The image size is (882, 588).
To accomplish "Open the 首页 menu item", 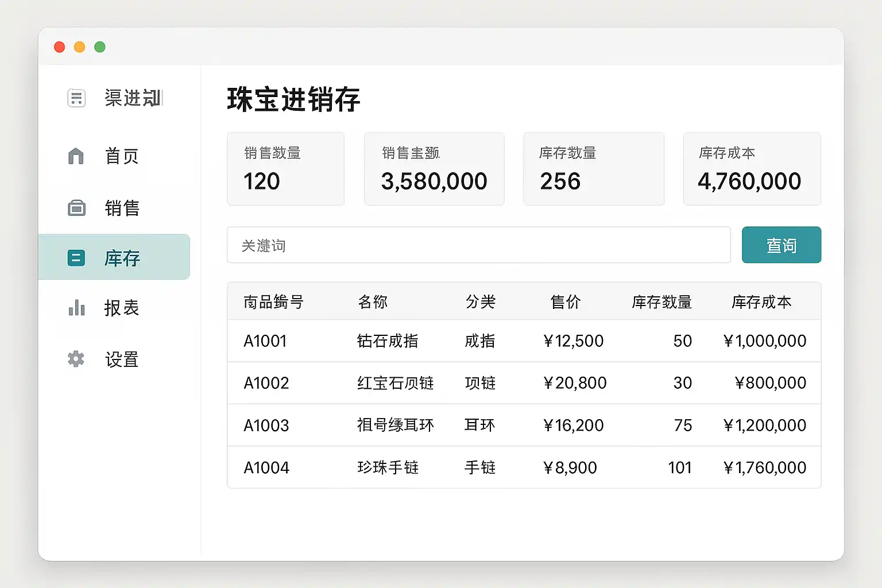I will (x=121, y=156).
